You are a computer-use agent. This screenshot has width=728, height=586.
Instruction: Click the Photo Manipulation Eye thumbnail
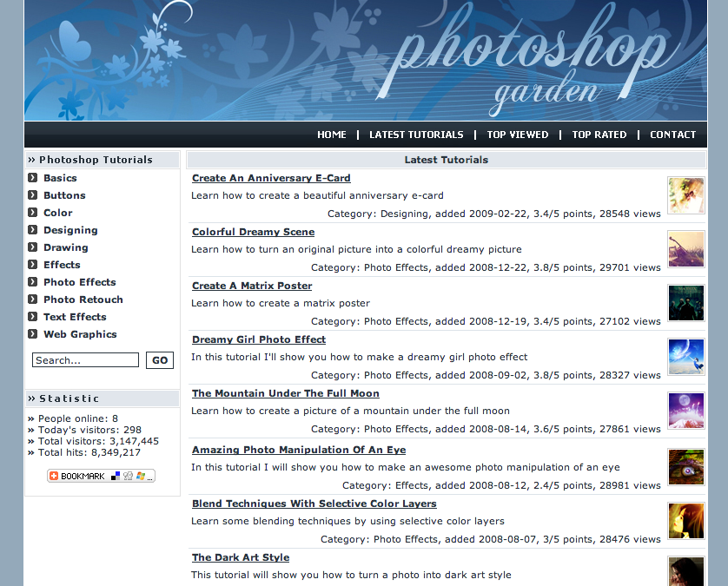(686, 467)
